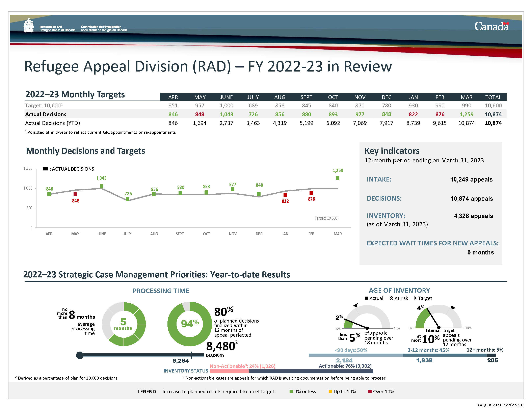Click the pink Non-Actionable inventory bar segment

point(229,371)
